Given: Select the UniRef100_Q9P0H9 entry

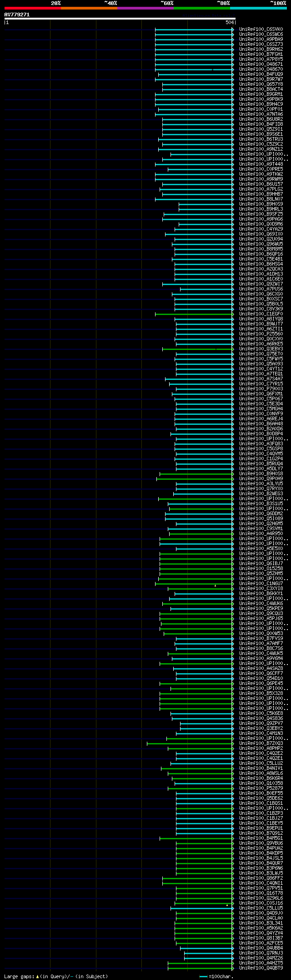Looking at the screenshot, I should [x=261, y=478].
